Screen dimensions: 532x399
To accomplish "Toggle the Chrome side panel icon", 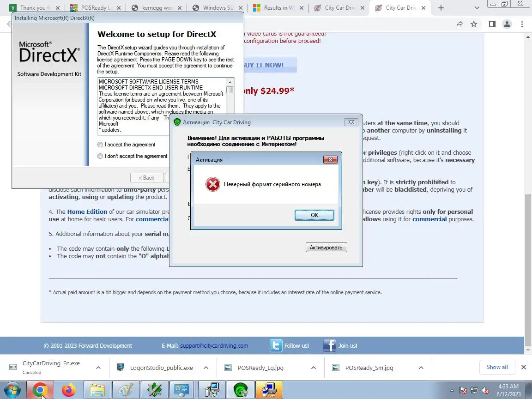I will coord(492,24).
